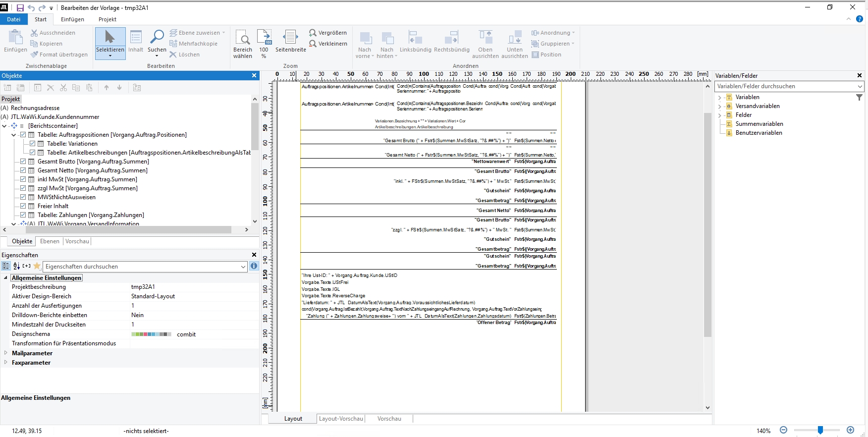Toggle Gesamt Brutto table checkbox

coord(23,162)
